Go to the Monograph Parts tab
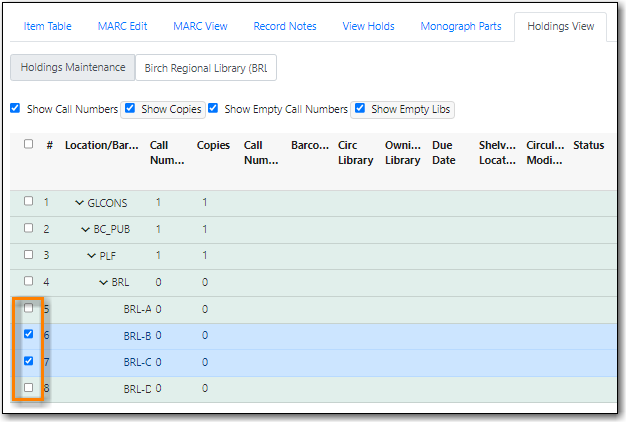The height and width of the screenshot is (422, 626). pyautogui.click(x=460, y=26)
